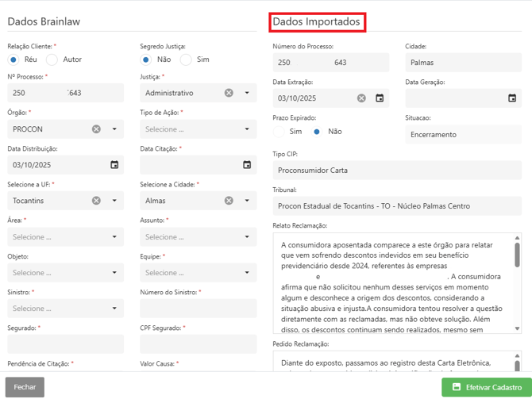Click the Fechar button
This screenshot has height=399, width=532.
click(x=25, y=387)
